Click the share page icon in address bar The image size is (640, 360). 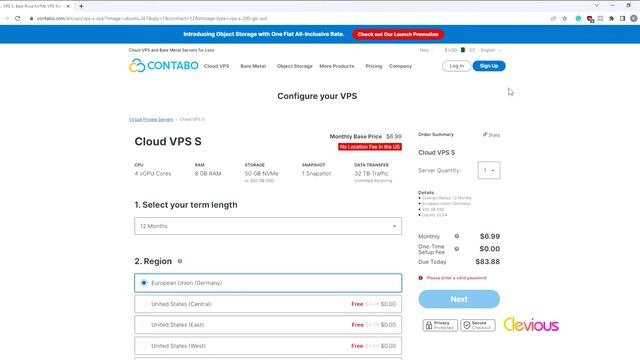(553, 18)
